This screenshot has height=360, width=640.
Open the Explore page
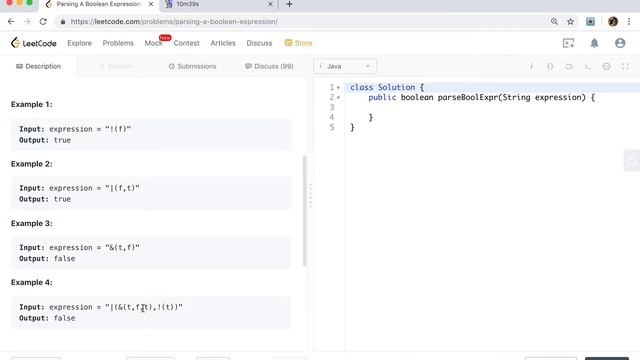coord(80,43)
